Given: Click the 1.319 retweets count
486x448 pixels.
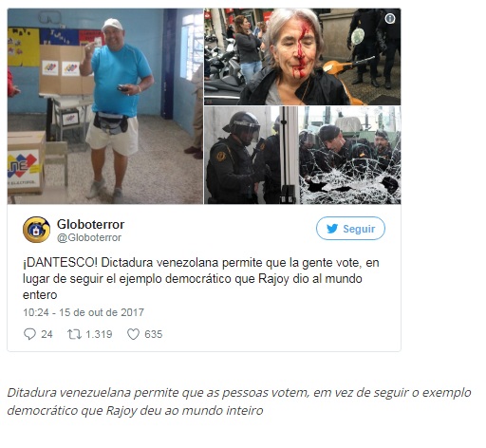Looking at the screenshot, I should (x=99, y=334).
